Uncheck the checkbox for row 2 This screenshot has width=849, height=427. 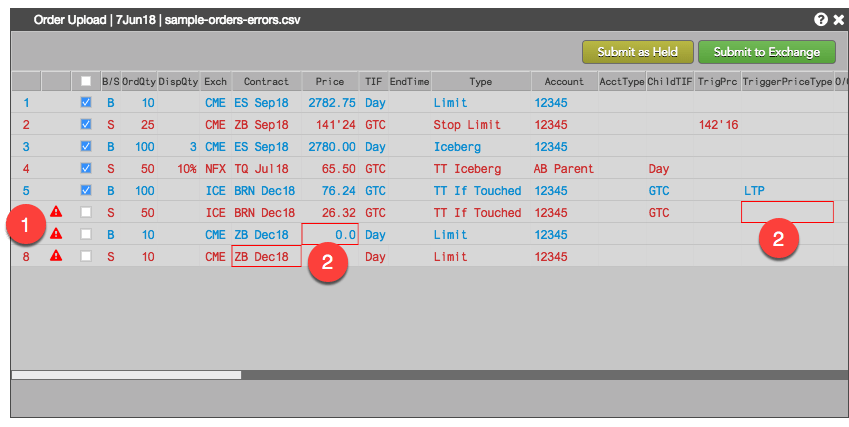(x=86, y=124)
